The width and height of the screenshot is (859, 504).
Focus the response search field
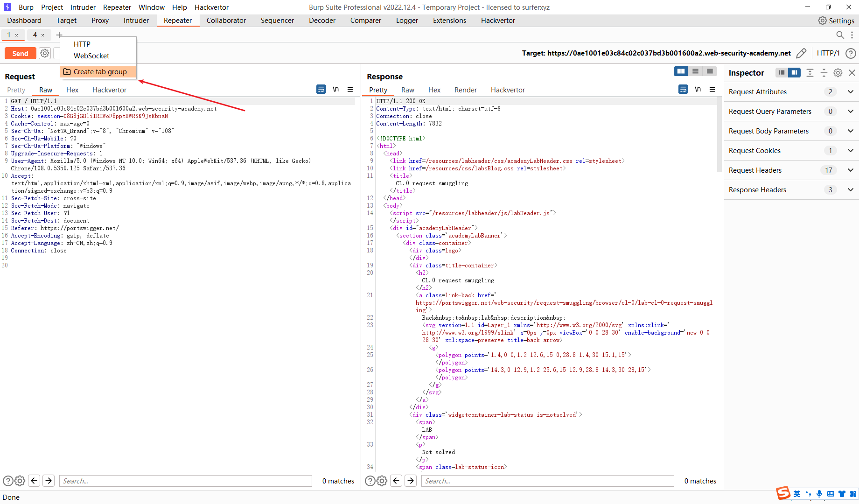(x=548, y=481)
